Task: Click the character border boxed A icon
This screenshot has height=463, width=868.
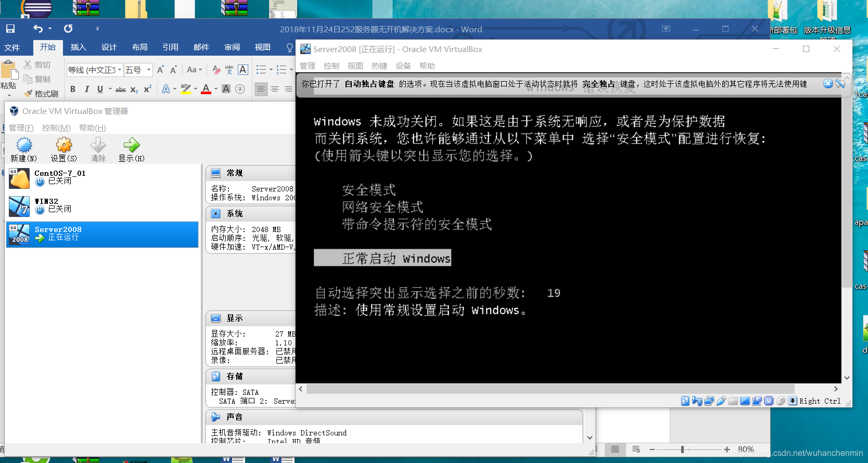Action: [x=243, y=70]
